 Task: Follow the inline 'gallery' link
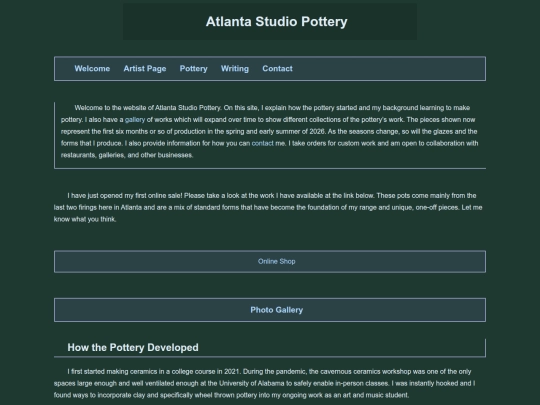click(135, 120)
